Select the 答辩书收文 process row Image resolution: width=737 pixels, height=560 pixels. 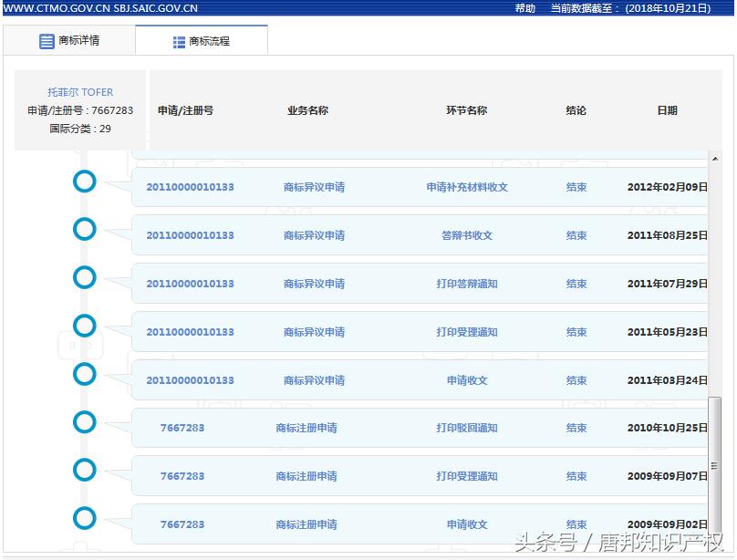pos(410,234)
